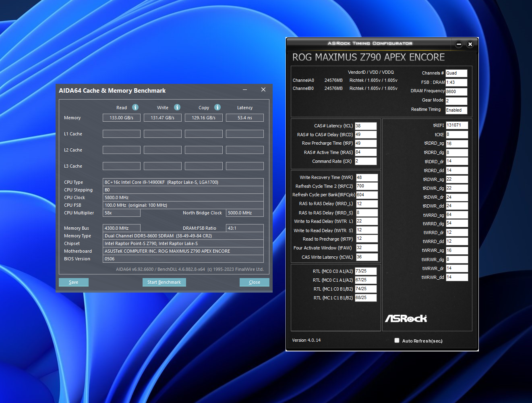
Task: Click the tRDWR_dr field
Action: [x=457, y=197]
